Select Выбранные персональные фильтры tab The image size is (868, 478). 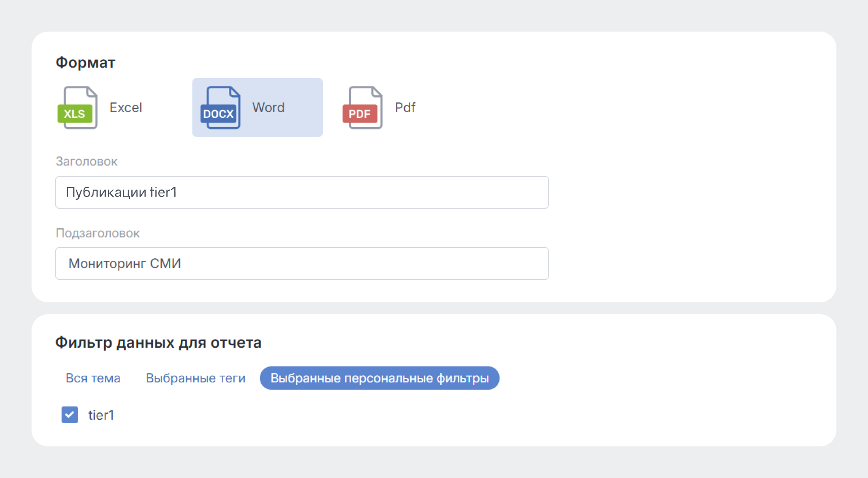(x=380, y=378)
